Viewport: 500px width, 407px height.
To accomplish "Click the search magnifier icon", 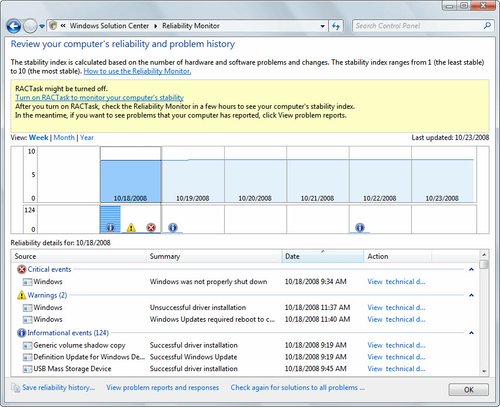I will point(487,25).
